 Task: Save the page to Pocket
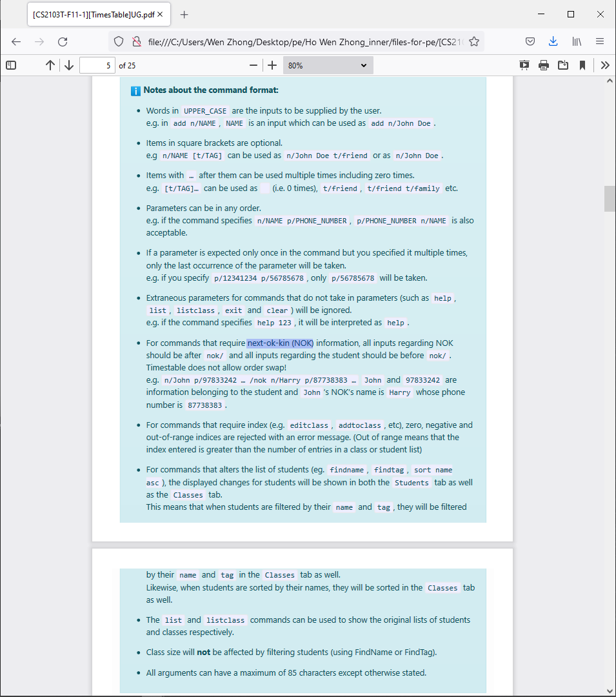[530, 42]
